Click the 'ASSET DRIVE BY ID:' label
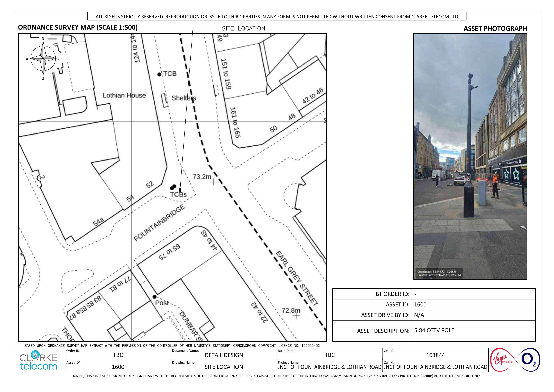Screen dimensions: 554x392 click(x=385, y=315)
